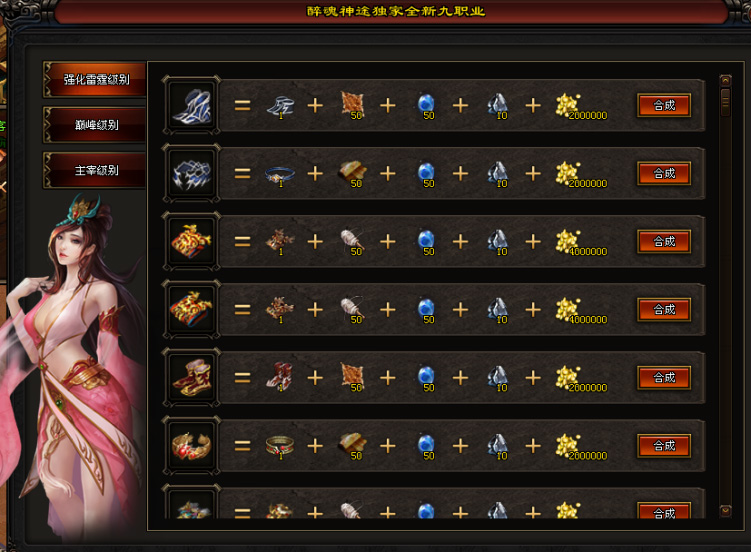
Task: Click 合成 for the red boots recipe
Action: pyautogui.click(x=664, y=378)
